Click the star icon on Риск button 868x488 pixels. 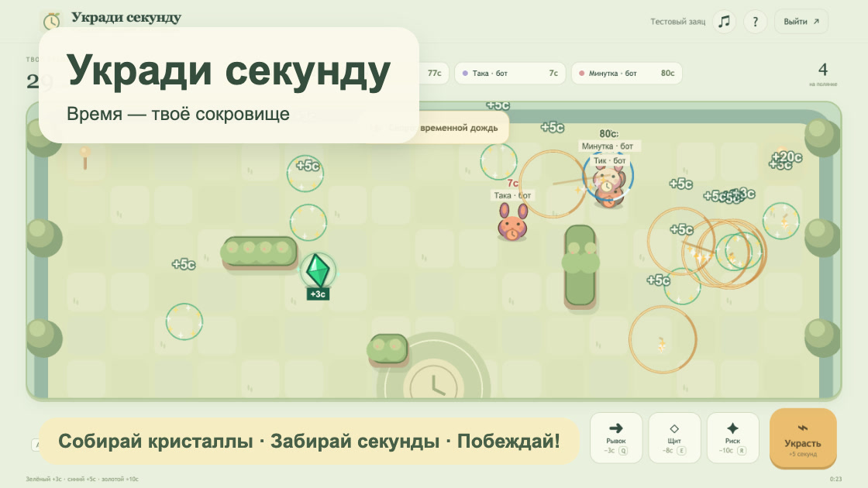click(x=733, y=428)
